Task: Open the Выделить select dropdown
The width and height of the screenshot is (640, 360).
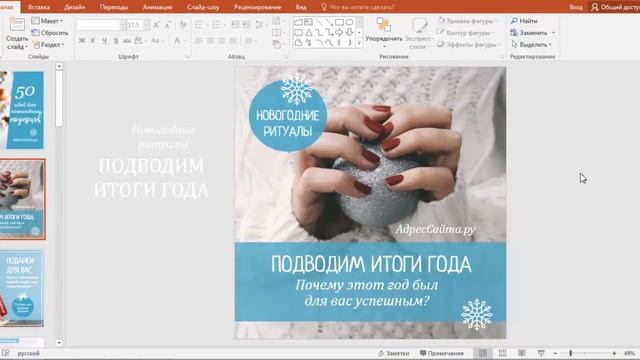Action: [x=531, y=44]
